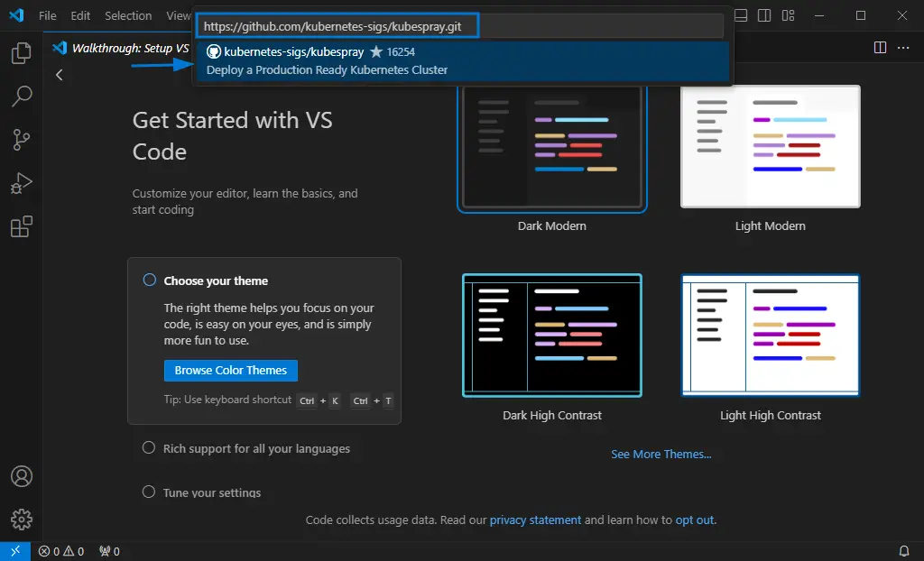Open the See More Themes link
Image resolution: width=924 pixels, height=561 pixels.
(661, 454)
